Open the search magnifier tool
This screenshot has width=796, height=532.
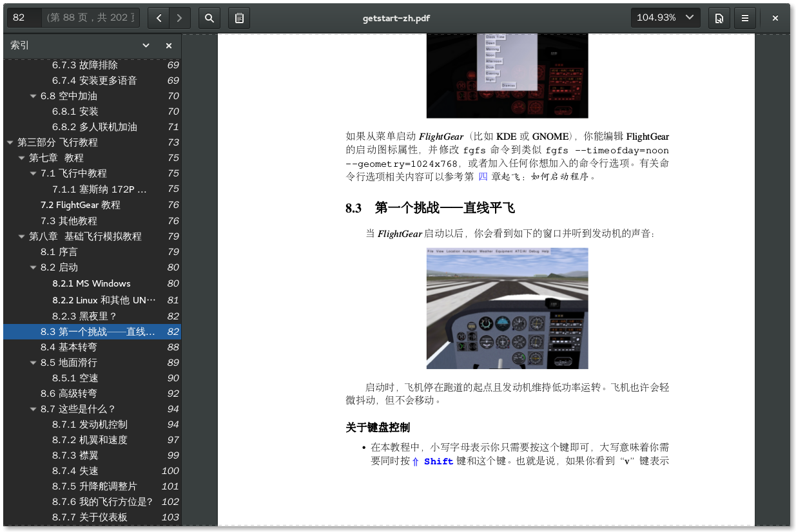tap(209, 18)
